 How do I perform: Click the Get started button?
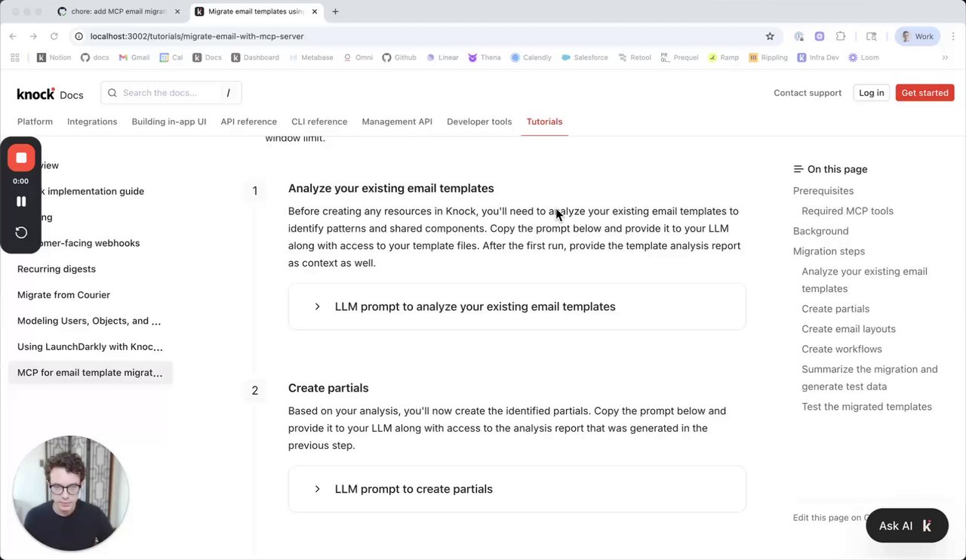(x=924, y=93)
